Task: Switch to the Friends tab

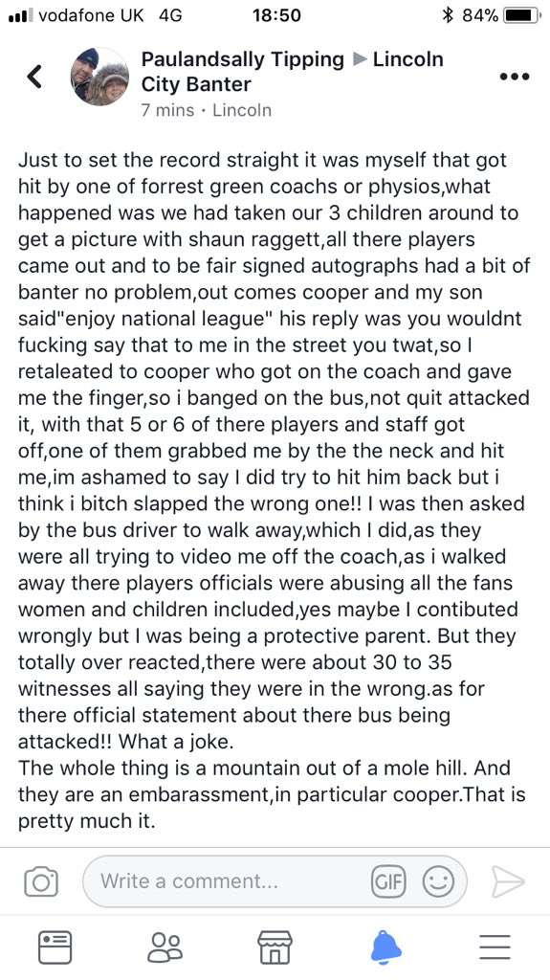Action: coord(165,947)
